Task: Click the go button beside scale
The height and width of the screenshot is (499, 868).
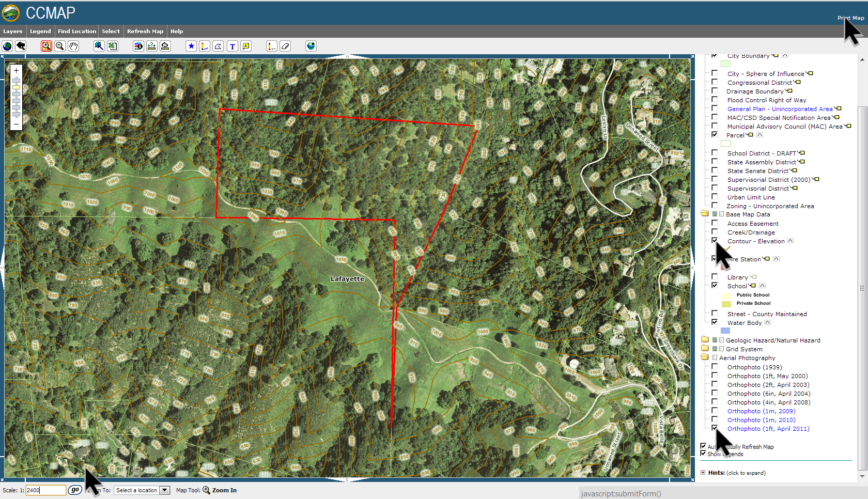Action: pos(75,490)
